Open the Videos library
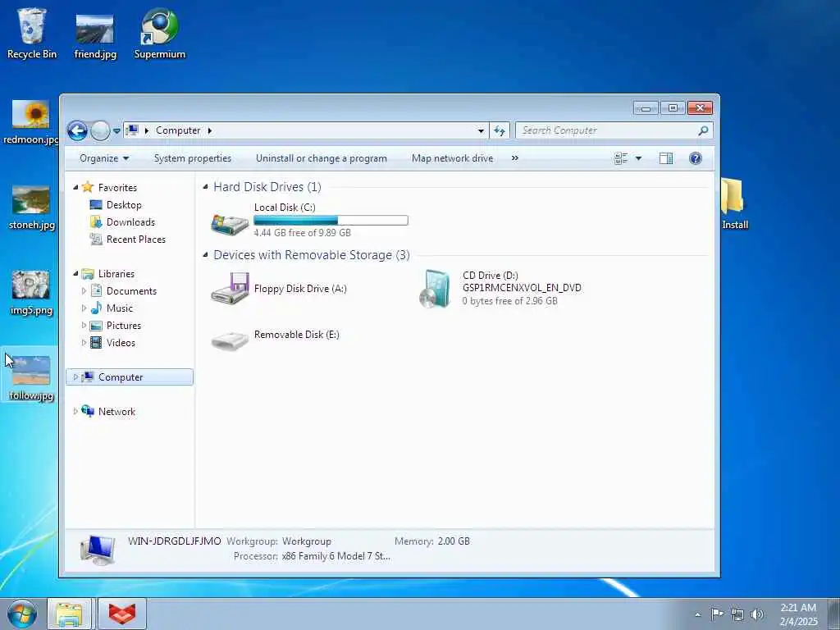Image resolution: width=840 pixels, height=630 pixels. coord(121,342)
